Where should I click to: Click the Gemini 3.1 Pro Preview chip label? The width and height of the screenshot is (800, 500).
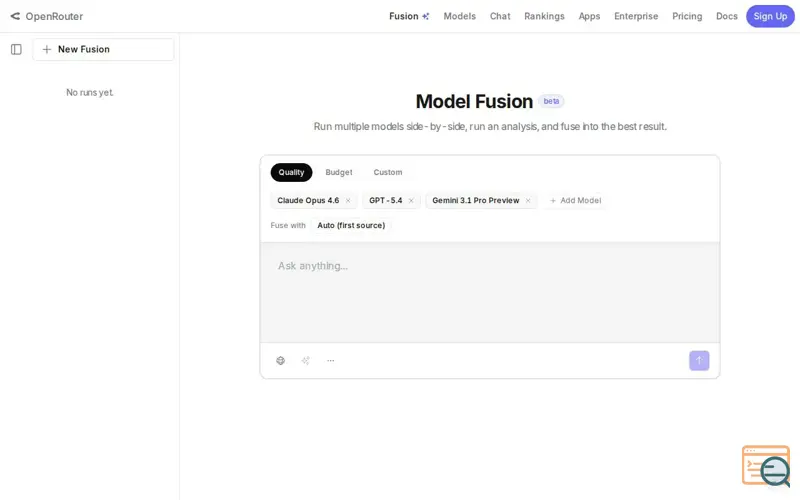pyautogui.click(x=476, y=201)
